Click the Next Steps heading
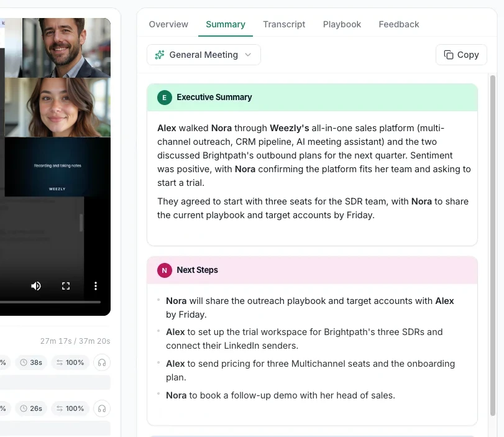504x437 pixels. click(x=197, y=270)
